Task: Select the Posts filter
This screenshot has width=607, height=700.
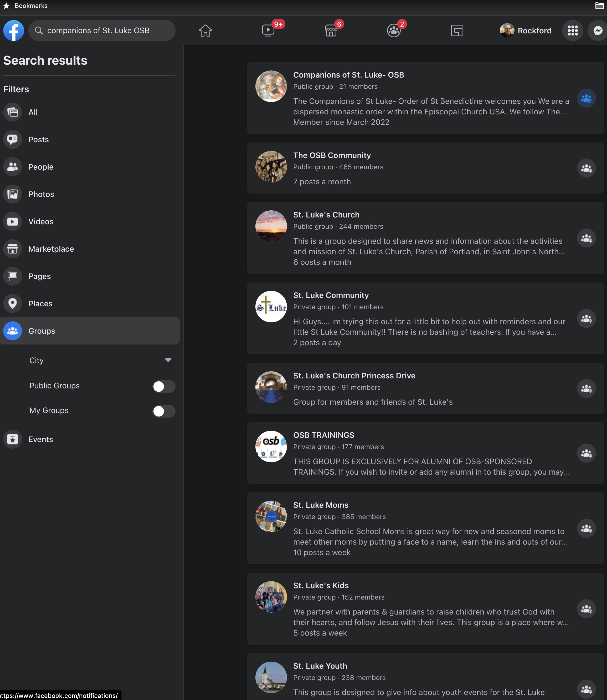Action: pyautogui.click(x=90, y=139)
